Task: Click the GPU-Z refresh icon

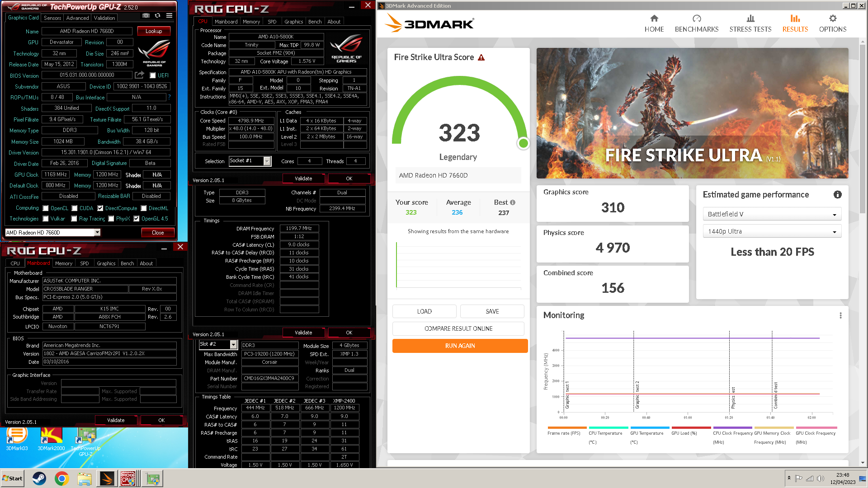Action: coord(157,16)
